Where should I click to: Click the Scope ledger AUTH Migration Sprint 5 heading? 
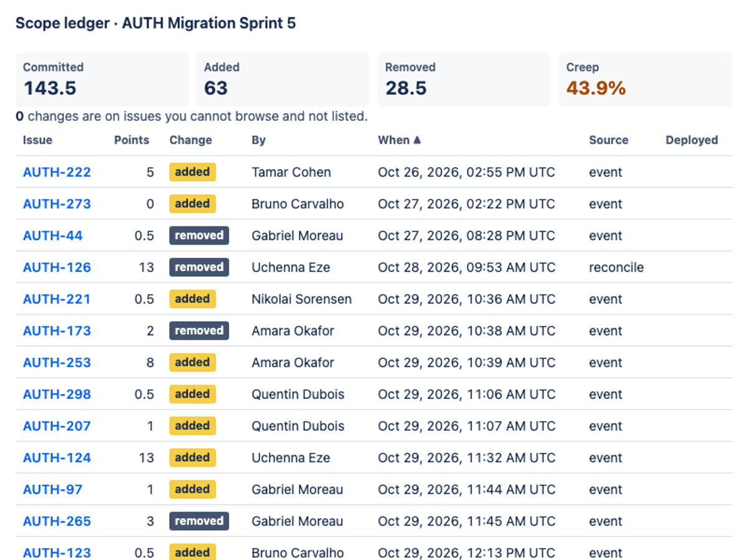click(156, 24)
